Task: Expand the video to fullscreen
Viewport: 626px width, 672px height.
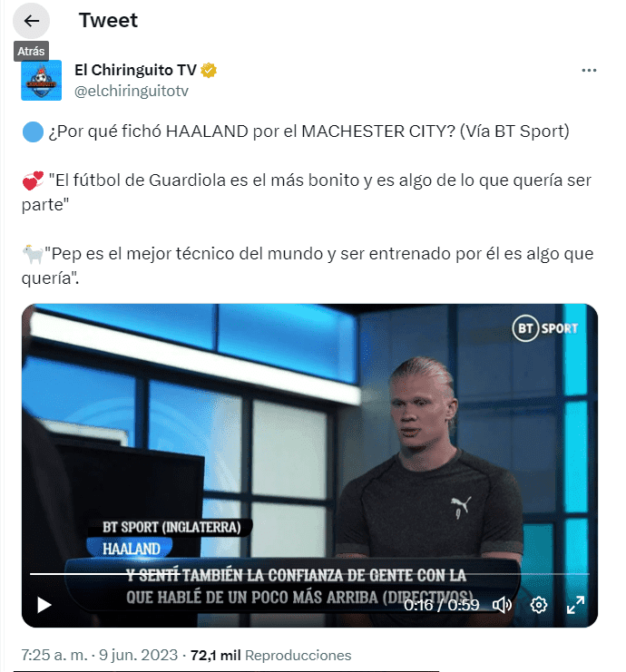Action: pyautogui.click(x=575, y=605)
